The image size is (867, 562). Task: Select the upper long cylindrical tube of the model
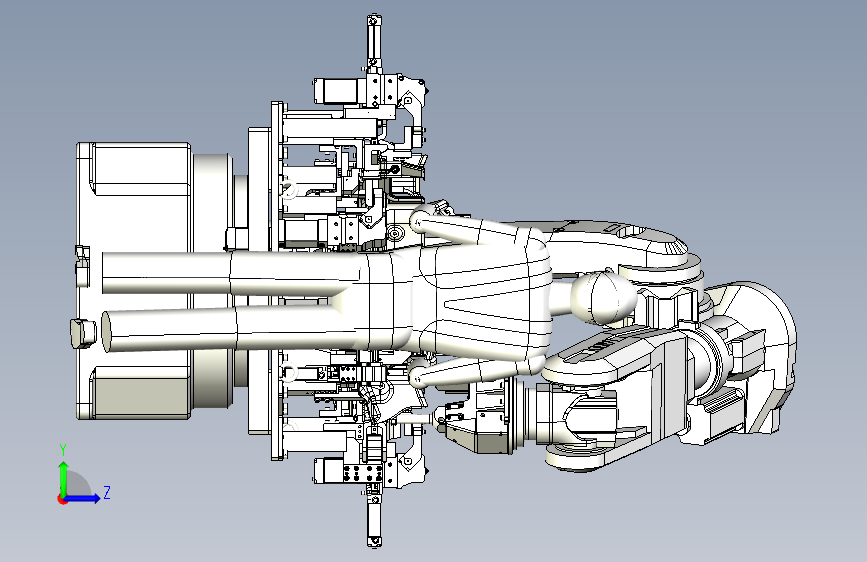232,273
